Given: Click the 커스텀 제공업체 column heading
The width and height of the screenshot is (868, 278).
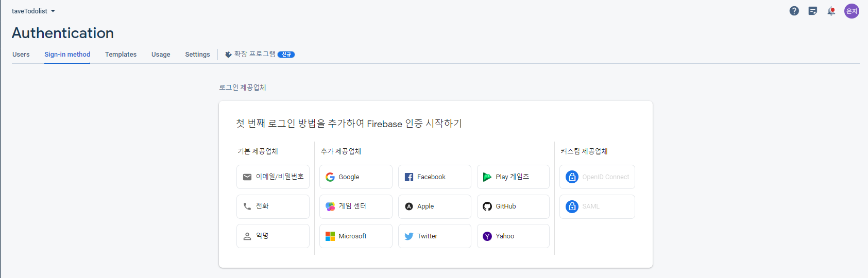Looking at the screenshot, I should (x=584, y=151).
